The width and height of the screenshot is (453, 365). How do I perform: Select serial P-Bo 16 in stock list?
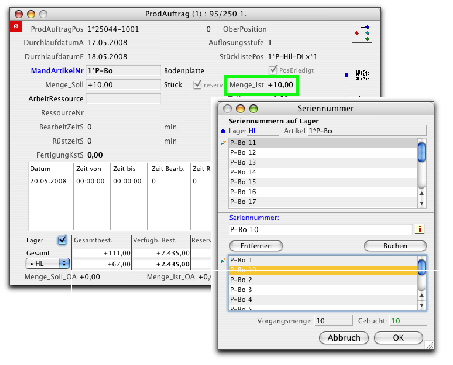click(323, 192)
